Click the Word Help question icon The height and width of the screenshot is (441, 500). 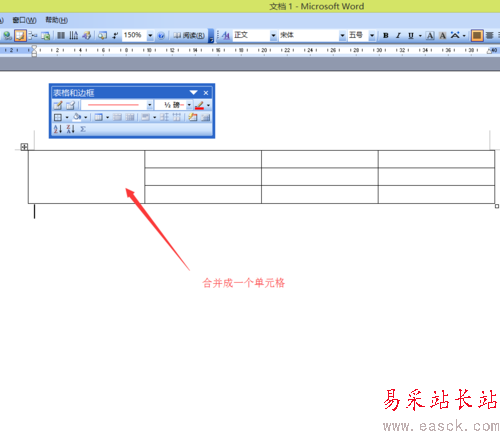(x=161, y=35)
